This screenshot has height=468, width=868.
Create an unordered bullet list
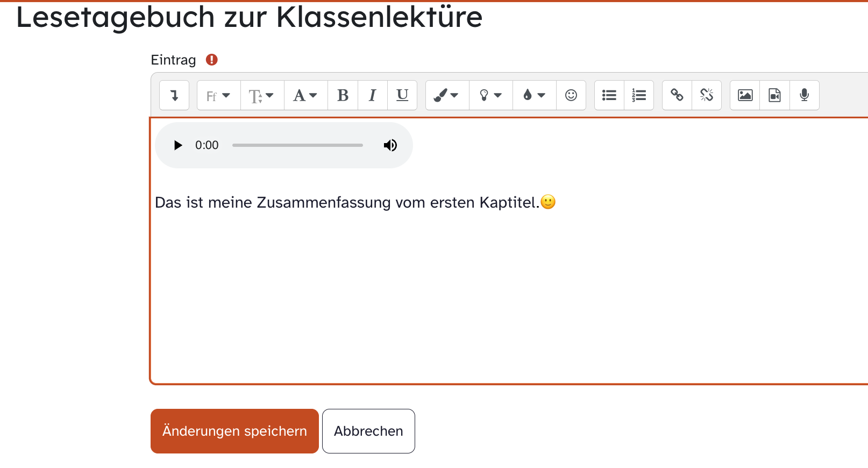[609, 95]
